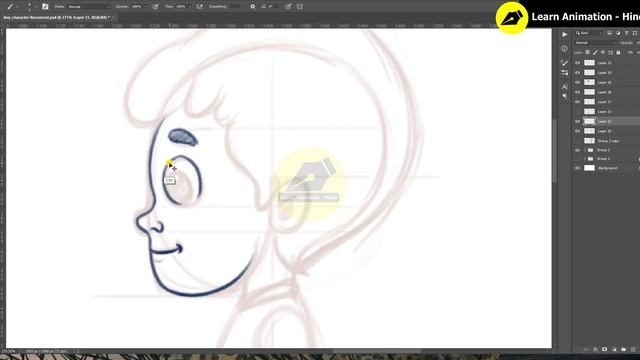Filter layers by pixel layers icon
The width and height of the screenshot is (640, 360).
pyautogui.click(x=609, y=33)
